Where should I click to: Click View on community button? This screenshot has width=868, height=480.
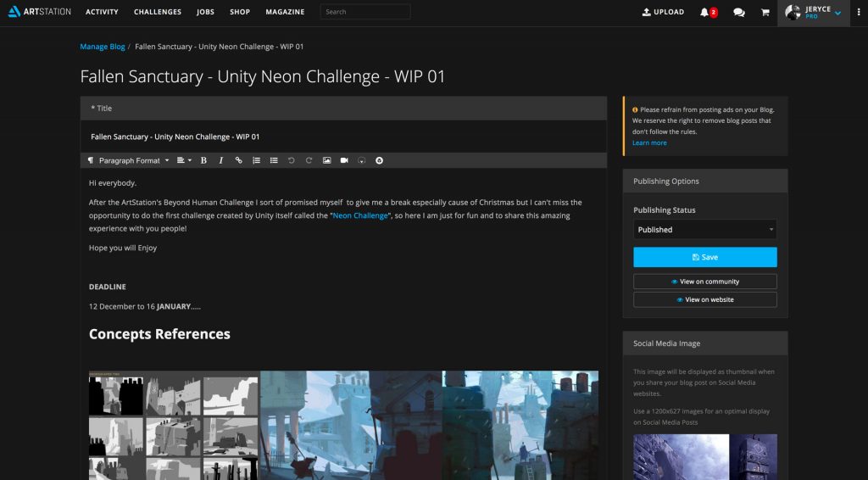coord(704,282)
